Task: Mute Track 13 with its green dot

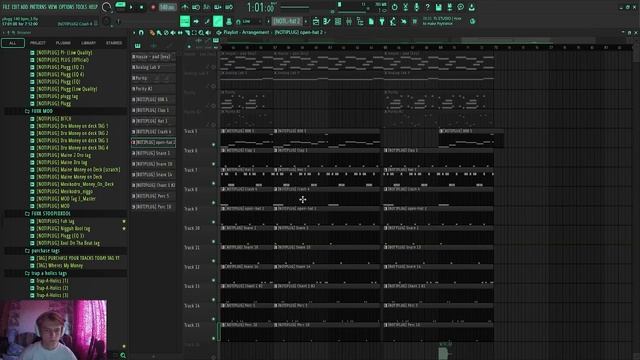Action: (213, 300)
